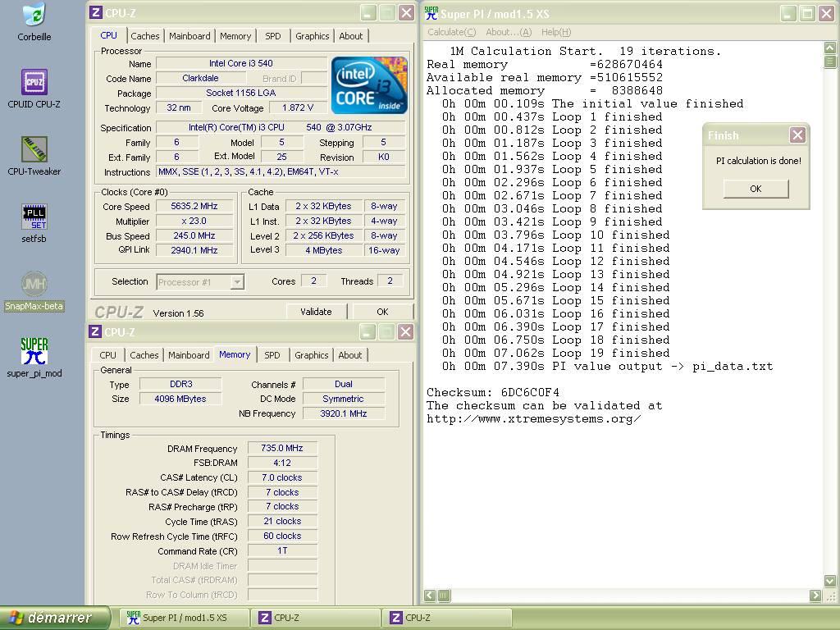Screen dimensions: 840x630
Task: Switch to CPU tab in bottom CPU-Z
Action: tap(107, 355)
